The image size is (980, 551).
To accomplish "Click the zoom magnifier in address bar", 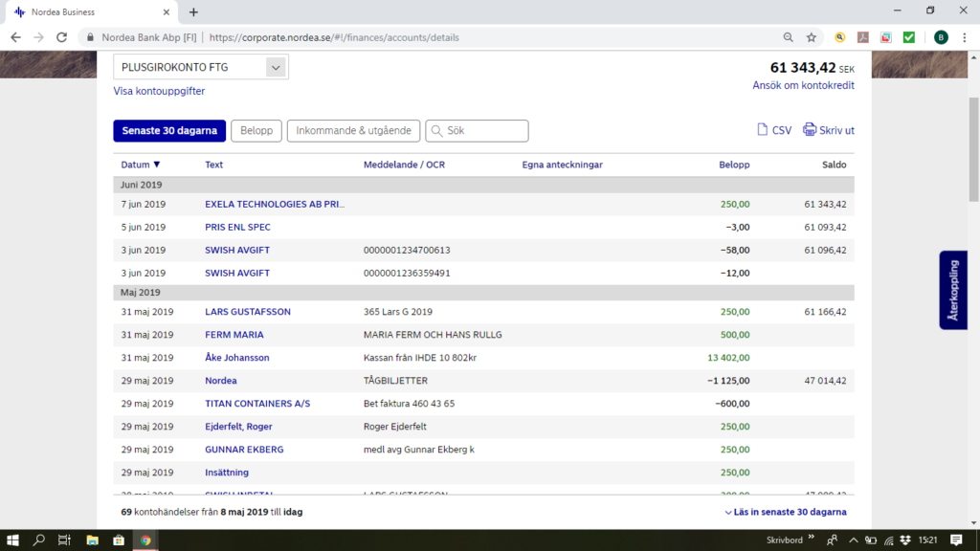I will (x=789, y=37).
